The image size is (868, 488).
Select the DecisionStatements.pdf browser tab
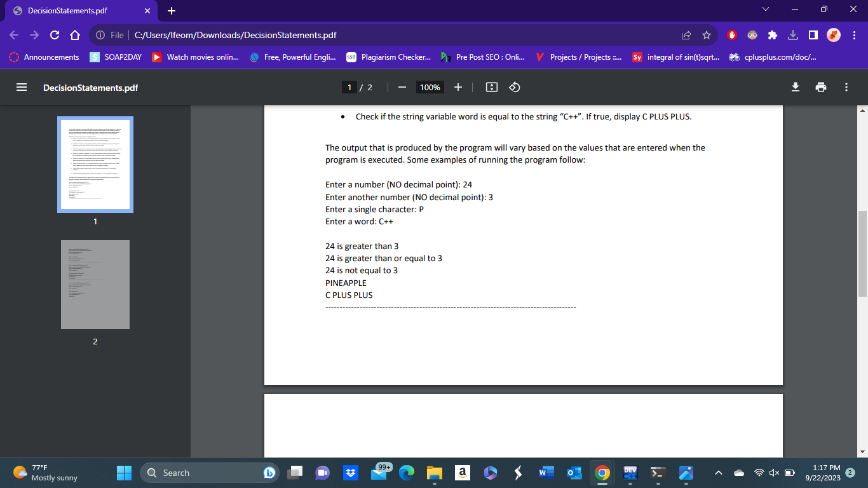point(80,11)
